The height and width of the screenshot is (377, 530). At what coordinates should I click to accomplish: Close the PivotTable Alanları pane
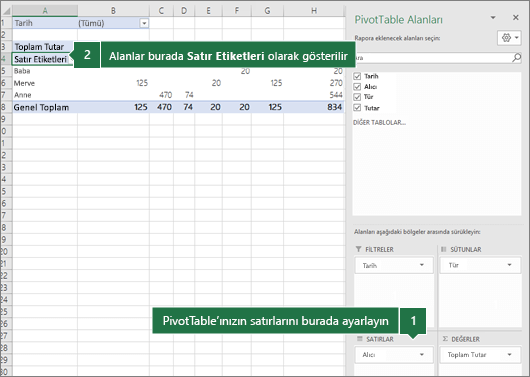515,18
